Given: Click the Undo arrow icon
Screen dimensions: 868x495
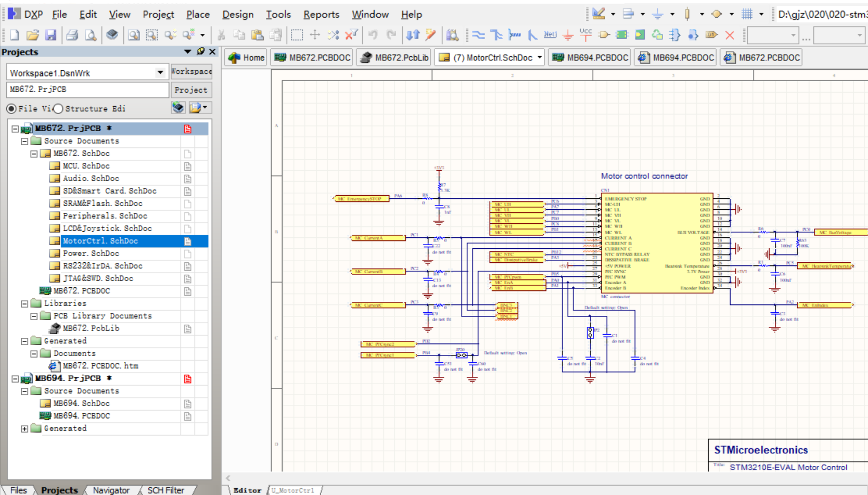Looking at the screenshot, I should coord(373,35).
